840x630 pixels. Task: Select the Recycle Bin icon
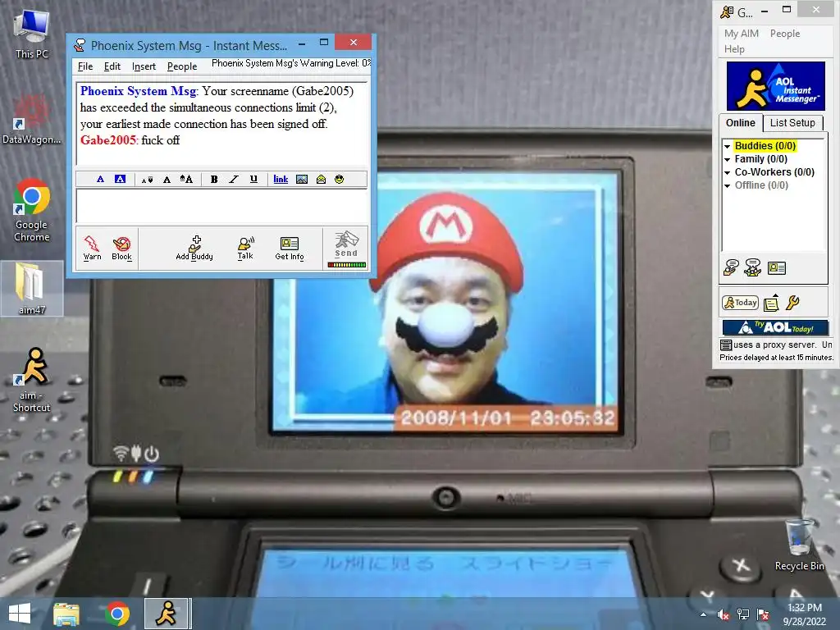pyautogui.click(x=799, y=545)
